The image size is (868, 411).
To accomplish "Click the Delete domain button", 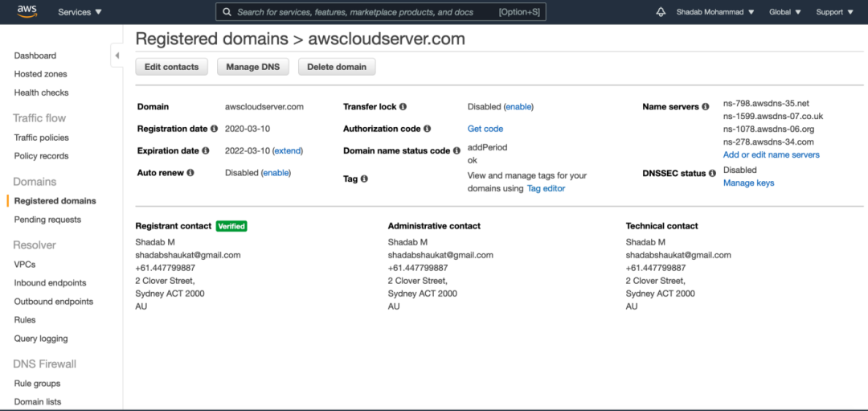I will (337, 67).
